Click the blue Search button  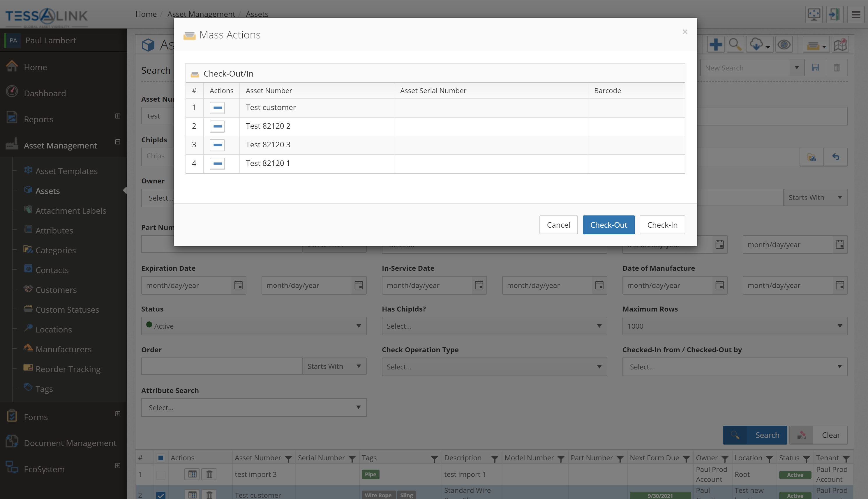(x=755, y=435)
